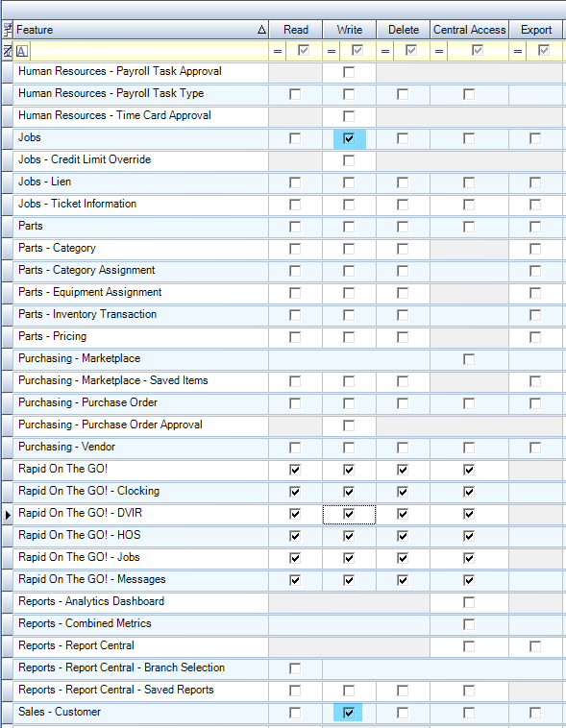Click the grid selector icon left of Feature header
The height and width of the screenshot is (728, 566).
[8, 30]
